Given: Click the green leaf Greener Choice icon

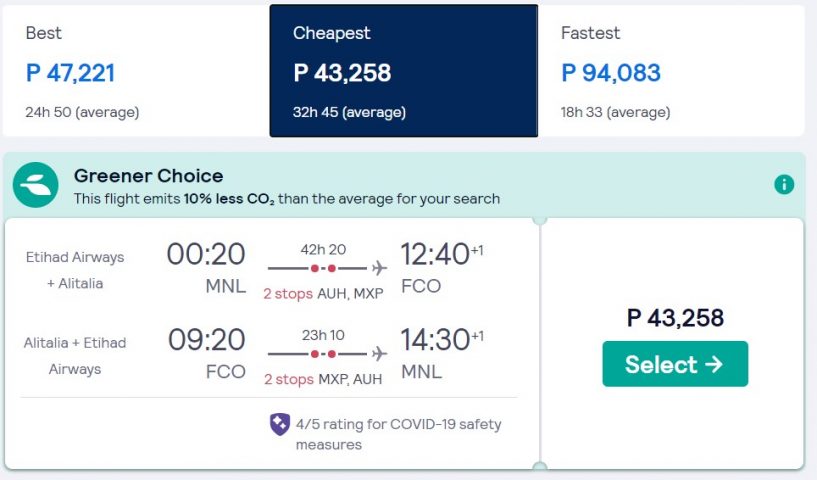Looking at the screenshot, I should point(35,185).
